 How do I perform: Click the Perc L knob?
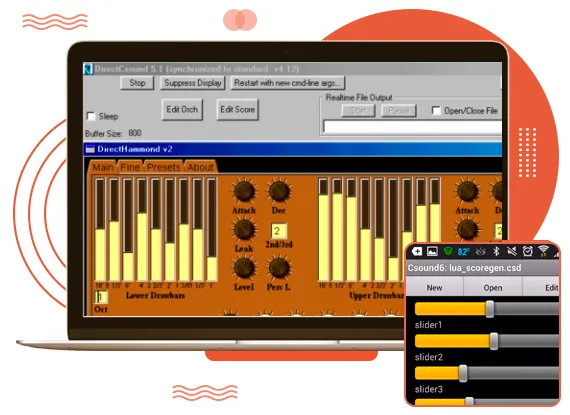click(279, 268)
